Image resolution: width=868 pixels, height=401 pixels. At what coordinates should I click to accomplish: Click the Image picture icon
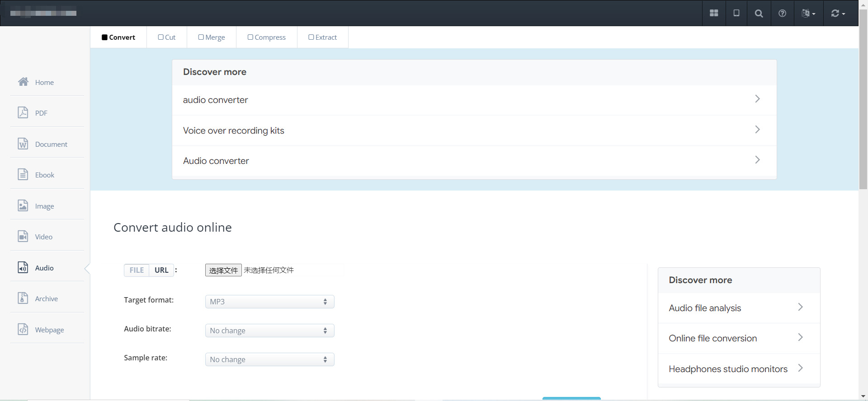coord(23,205)
